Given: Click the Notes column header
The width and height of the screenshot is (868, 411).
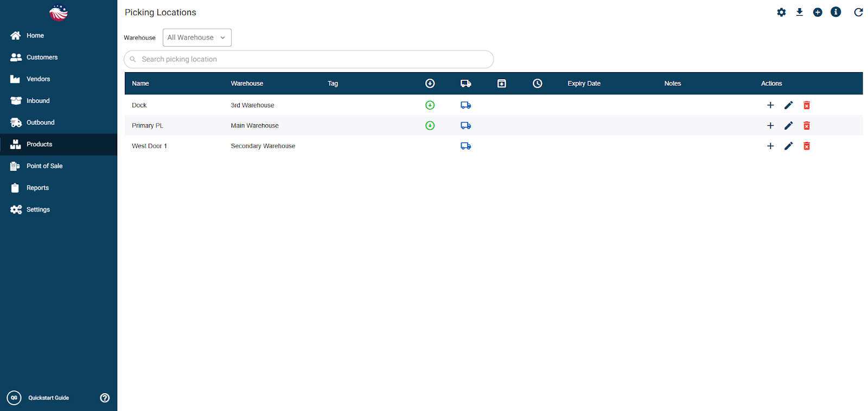Looking at the screenshot, I should (673, 84).
